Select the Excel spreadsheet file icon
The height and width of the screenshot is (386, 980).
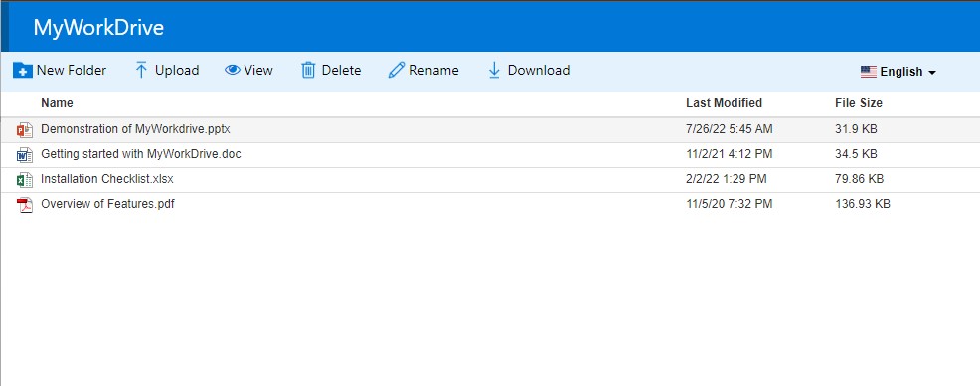tap(25, 180)
